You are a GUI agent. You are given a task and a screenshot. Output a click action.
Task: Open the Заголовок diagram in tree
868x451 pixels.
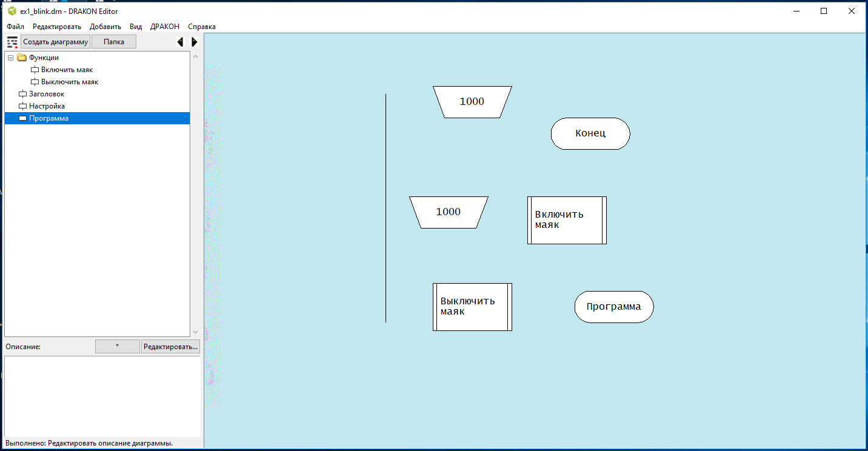(x=47, y=94)
